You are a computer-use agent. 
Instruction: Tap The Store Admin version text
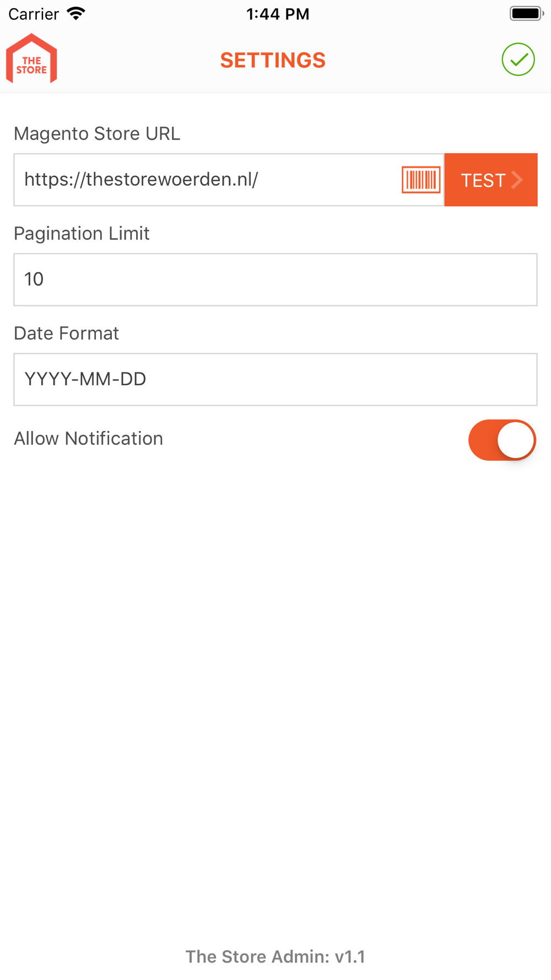point(275,956)
